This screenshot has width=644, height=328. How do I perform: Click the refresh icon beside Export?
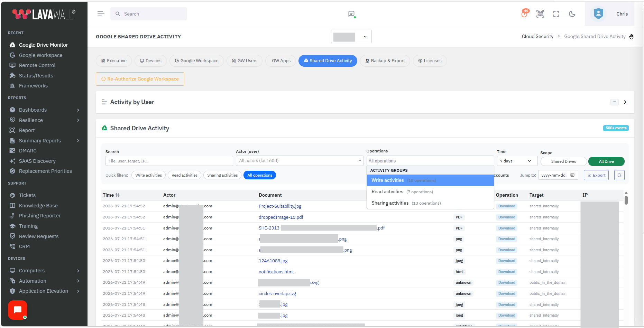[619, 175]
